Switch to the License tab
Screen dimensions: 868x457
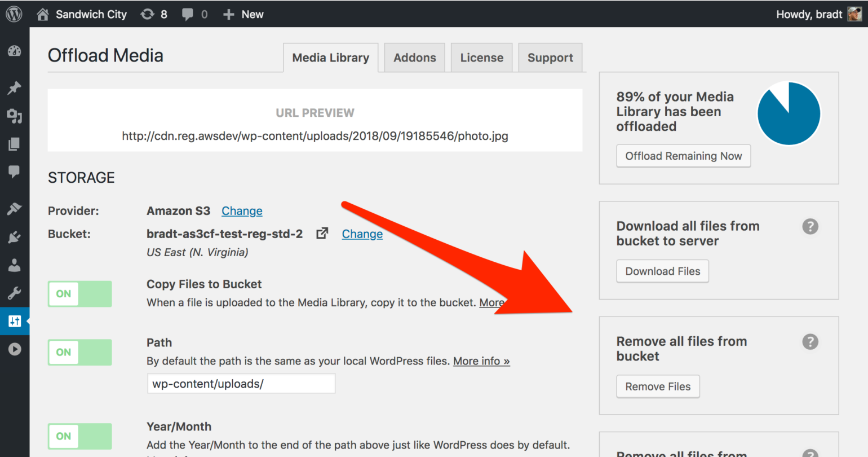(481, 58)
